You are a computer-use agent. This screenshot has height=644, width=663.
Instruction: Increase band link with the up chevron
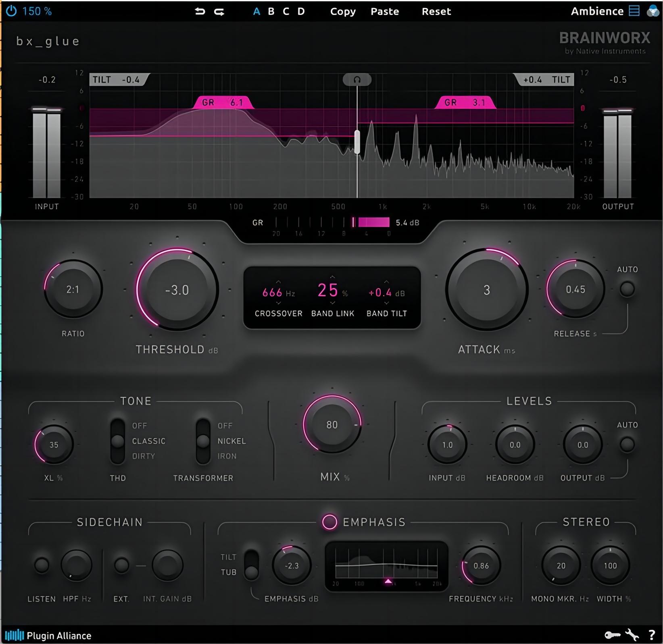pos(332,277)
